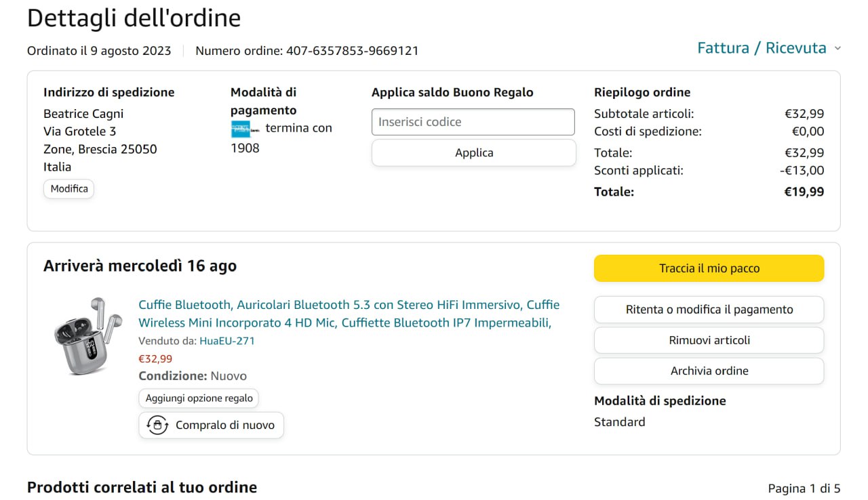Viewport: 868px width, 500px height.
Task: Click the Rimuovi articoli button
Action: [709, 340]
